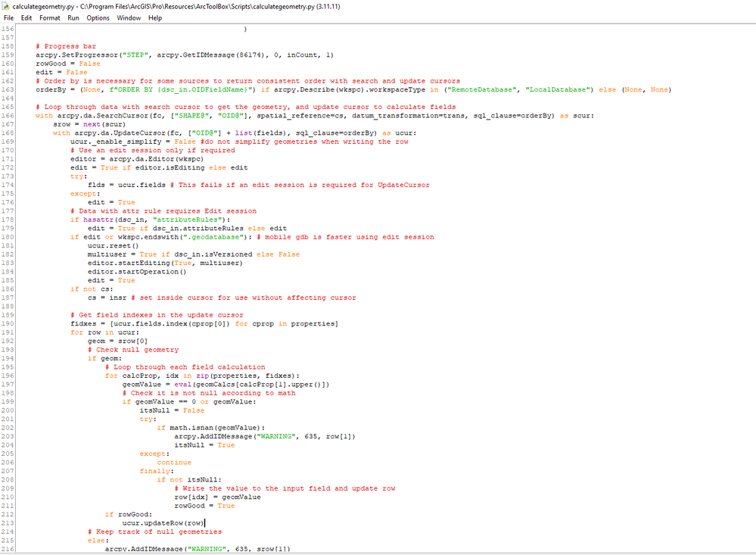The width and height of the screenshot is (756, 555).
Task: Open the Run menu
Action: click(73, 18)
